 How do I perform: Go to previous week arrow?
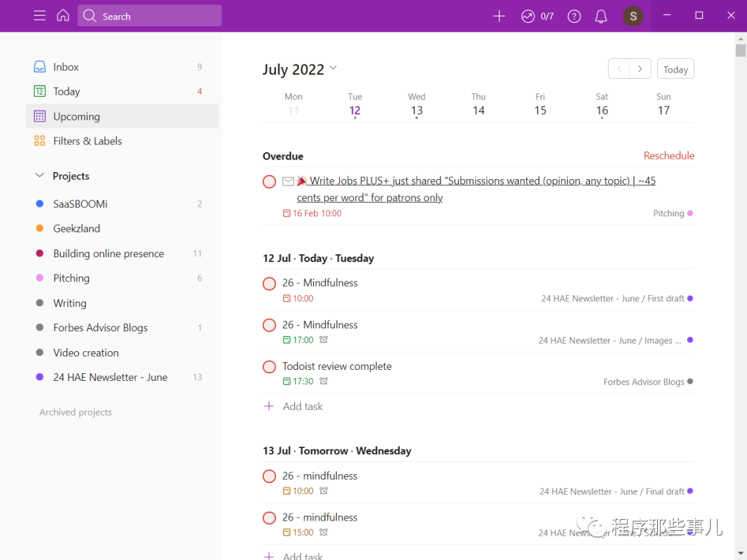[x=619, y=69]
